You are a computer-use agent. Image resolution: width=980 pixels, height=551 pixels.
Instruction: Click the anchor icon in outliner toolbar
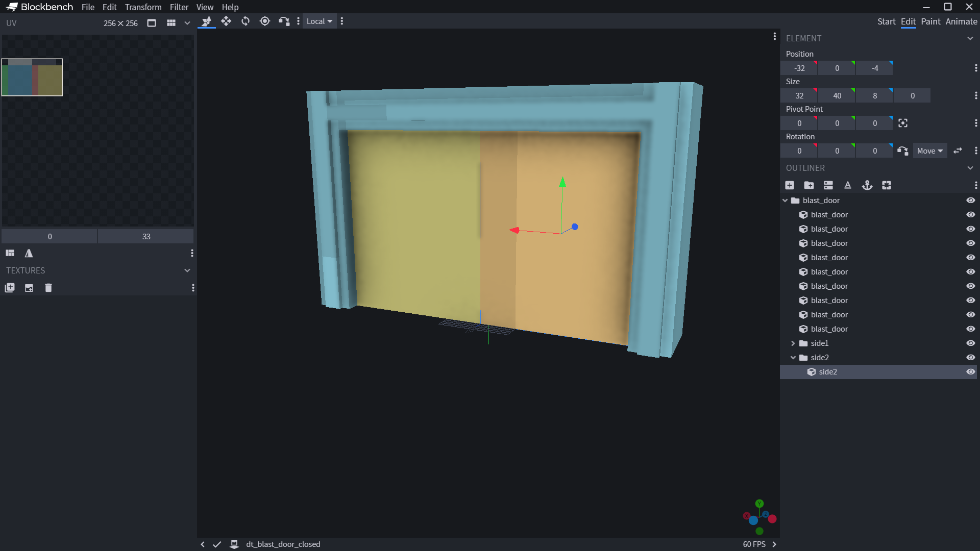[867, 185]
